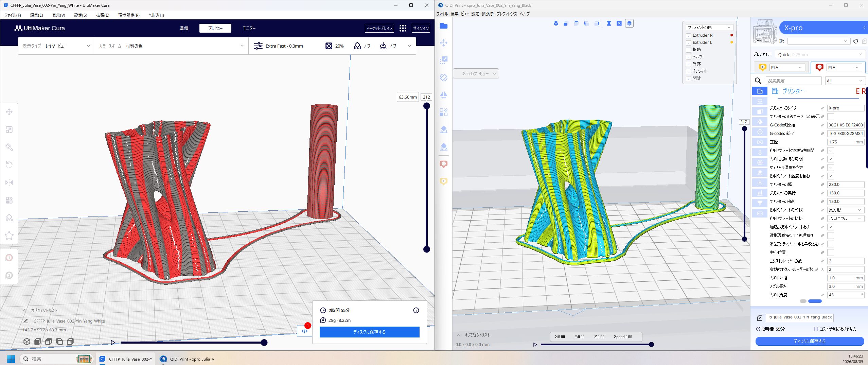The width and height of the screenshot is (868, 365).
Task: Open the 拡張子 menu in QIDI Print
Action: click(x=488, y=14)
